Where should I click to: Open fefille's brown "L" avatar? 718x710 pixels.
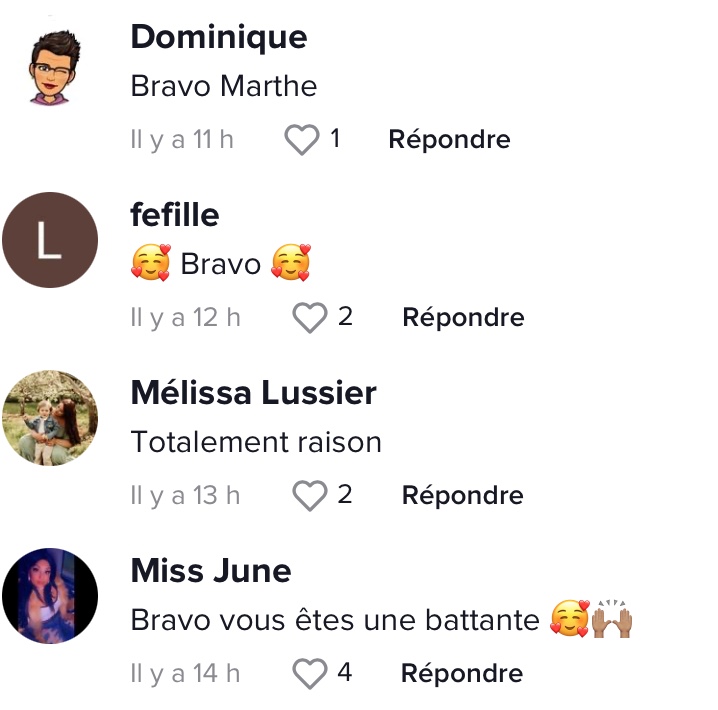click(x=50, y=240)
